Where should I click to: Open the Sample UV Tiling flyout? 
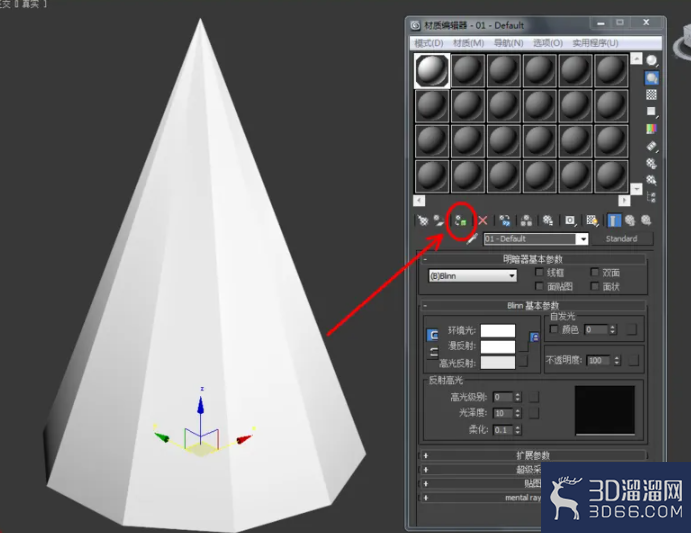[652, 112]
